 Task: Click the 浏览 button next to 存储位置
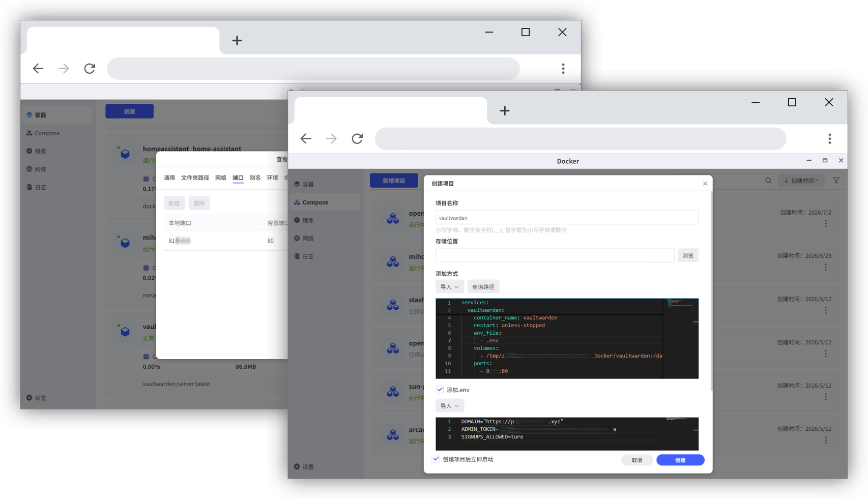click(x=688, y=255)
